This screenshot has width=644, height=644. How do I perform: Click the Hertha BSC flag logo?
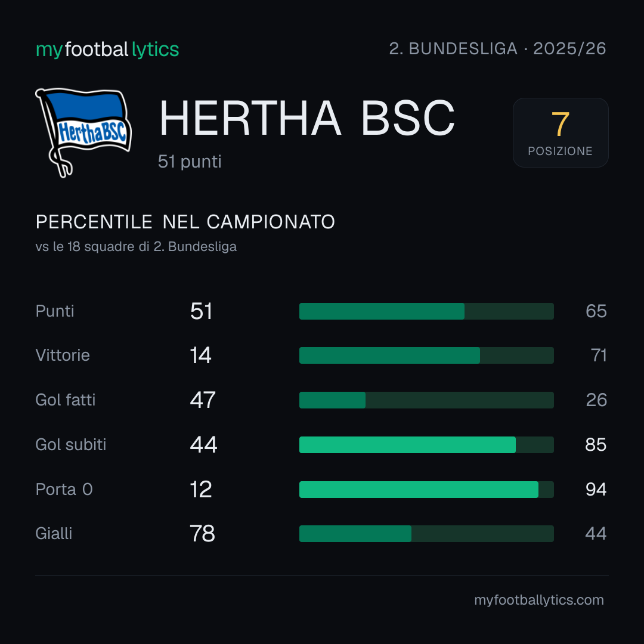[x=83, y=132]
